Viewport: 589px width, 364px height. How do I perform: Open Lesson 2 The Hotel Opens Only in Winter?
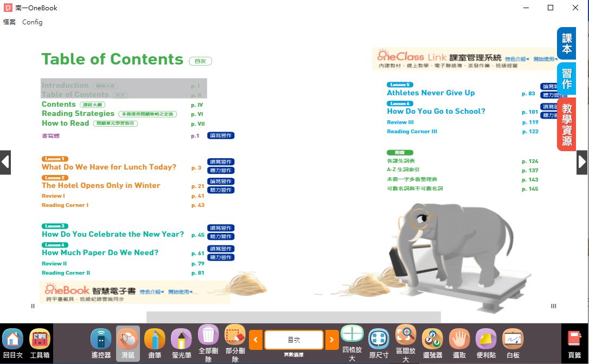pyautogui.click(x=101, y=185)
